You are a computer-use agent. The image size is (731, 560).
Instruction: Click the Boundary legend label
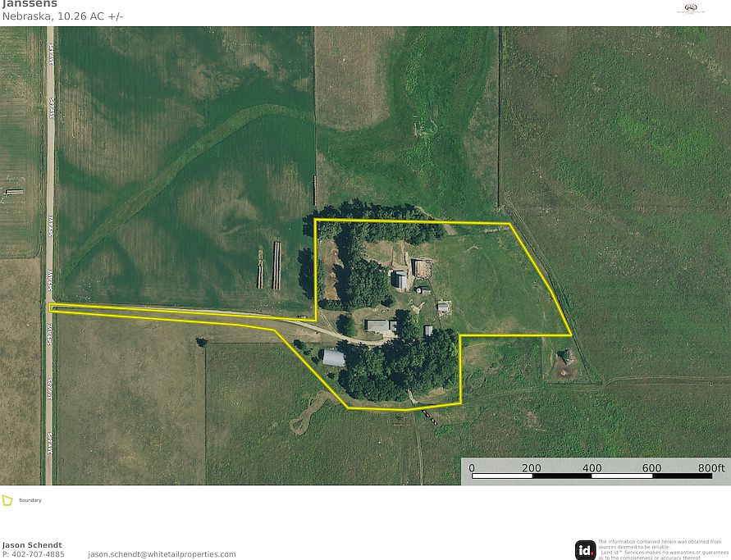pyautogui.click(x=30, y=500)
